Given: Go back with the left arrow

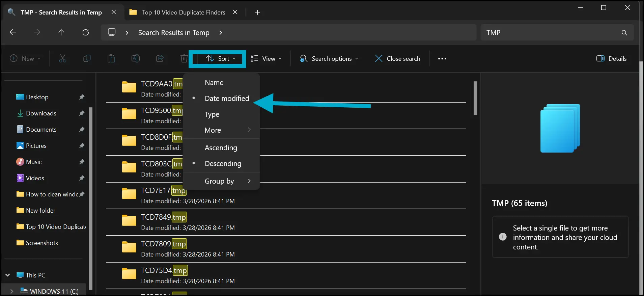Looking at the screenshot, I should (13, 32).
